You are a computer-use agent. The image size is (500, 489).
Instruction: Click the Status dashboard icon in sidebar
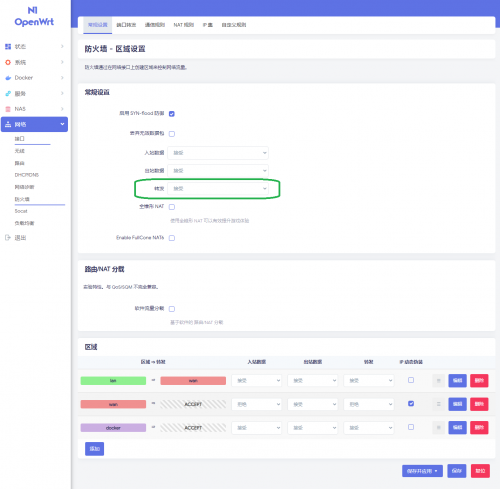[x=8, y=47]
